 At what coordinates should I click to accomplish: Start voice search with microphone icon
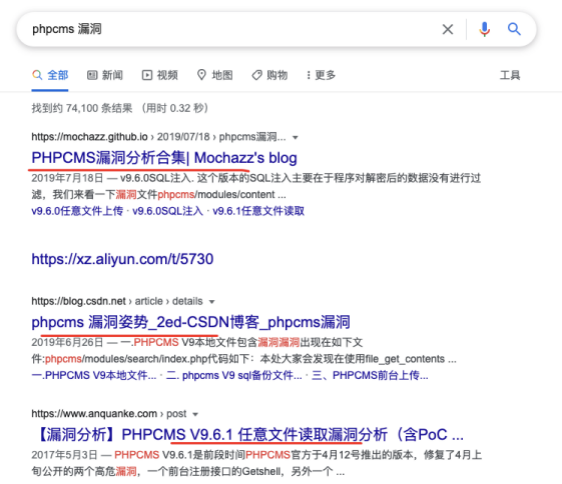point(485,29)
